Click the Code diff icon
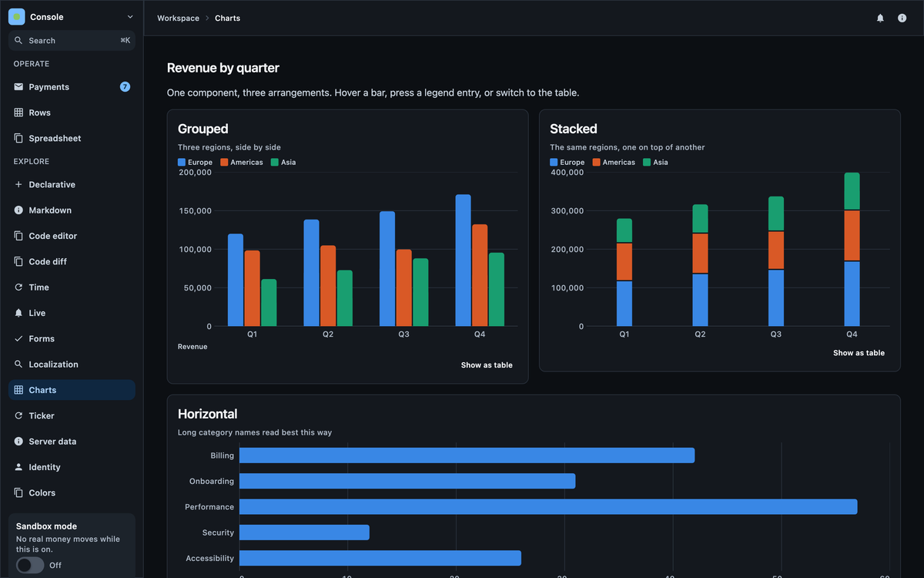Viewport: 924px width, 578px height. 18,261
